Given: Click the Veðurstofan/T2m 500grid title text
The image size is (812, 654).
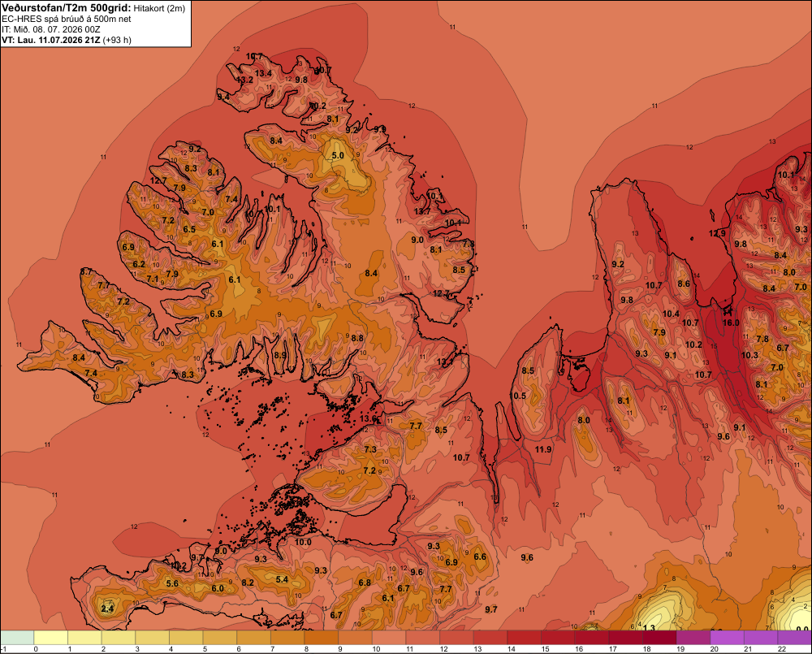Looking at the screenshot, I should [x=67, y=8].
